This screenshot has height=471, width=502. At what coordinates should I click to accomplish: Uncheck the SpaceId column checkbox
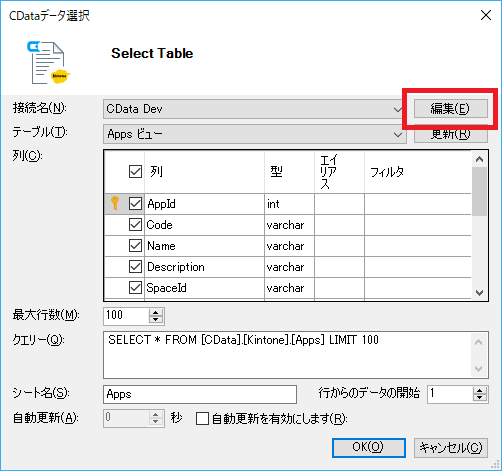tap(135, 288)
